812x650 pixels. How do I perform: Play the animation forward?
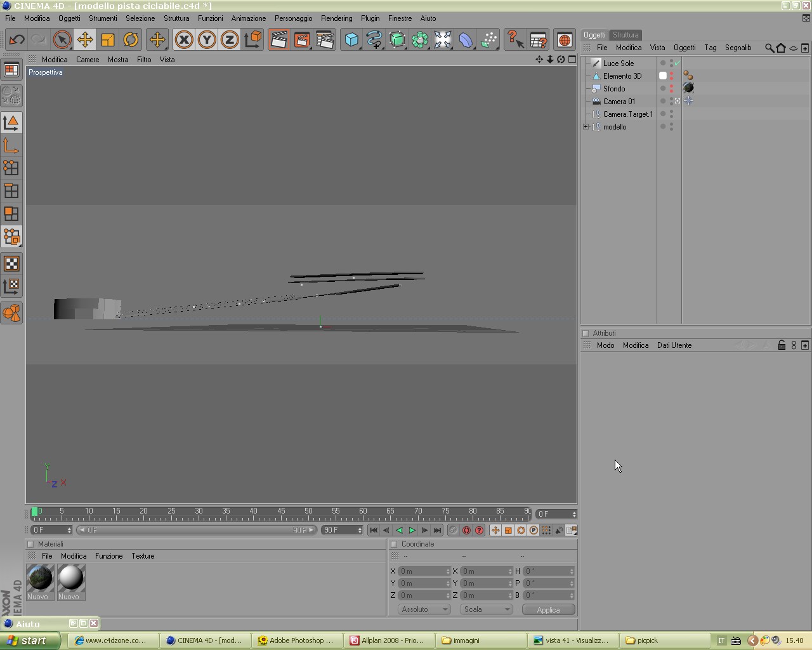pyautogui.click(x=412, y=530)
